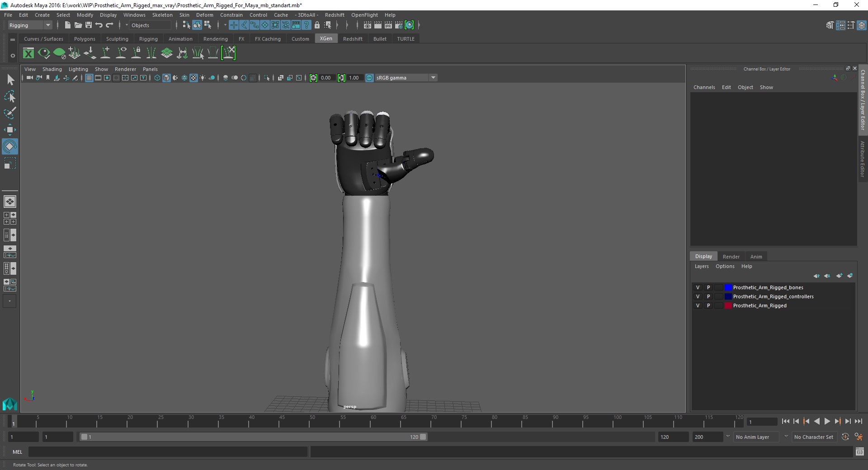Toggle X-ray display in viewport toolbar

pos(280,78)
